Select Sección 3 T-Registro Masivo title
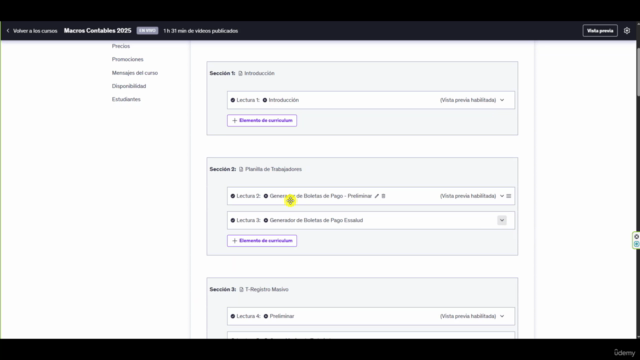Viewport: 640px width, 360px height. tap(267, 289)
